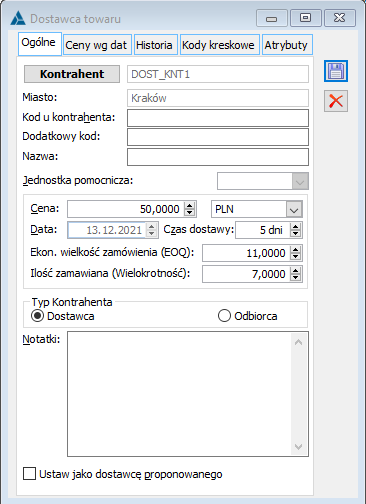Image resolution: width=366 pixels, height=504 pixels.
Task: Open the Ceny wg dat tab
Action: (97, 45)
